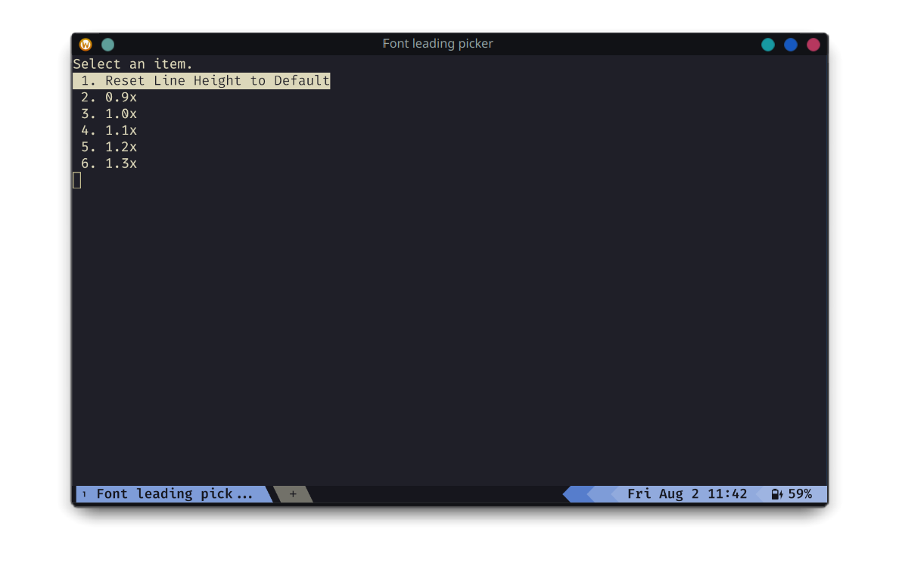Click the Font leading picker window title
The height and width of the screenshot is (588, 899).
tap(437, 43)
